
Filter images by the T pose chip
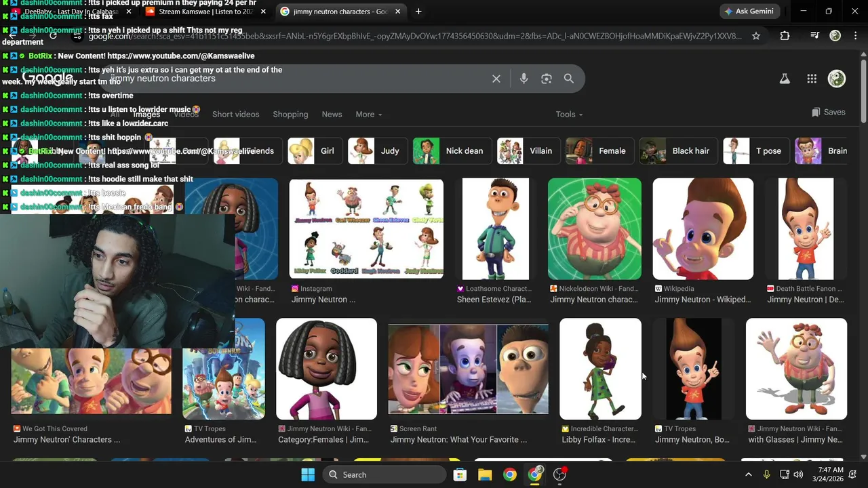[x=755, y=151]
